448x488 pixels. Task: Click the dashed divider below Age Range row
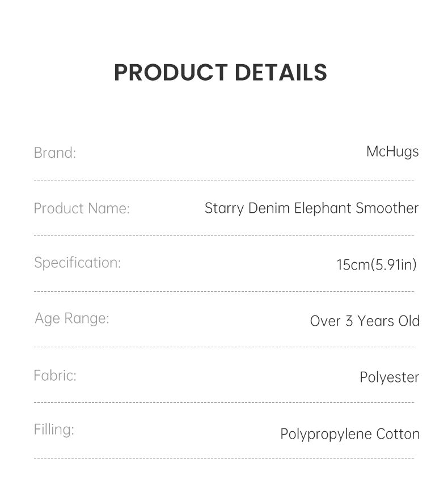(224, 347)
